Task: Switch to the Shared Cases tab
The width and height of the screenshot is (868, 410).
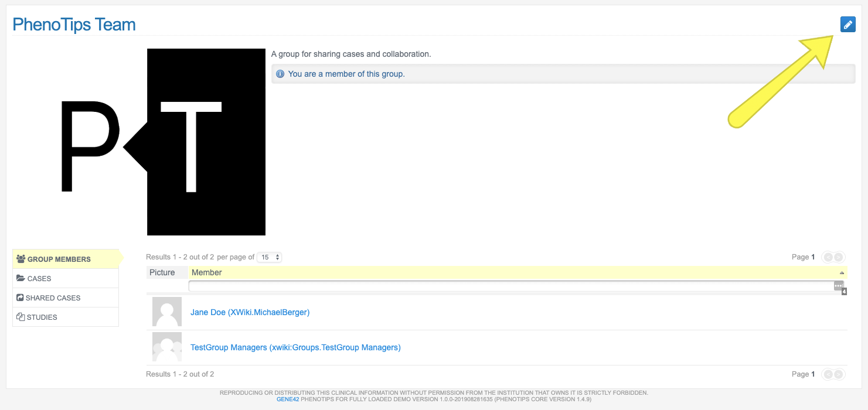Action: (x=66, y=298)
